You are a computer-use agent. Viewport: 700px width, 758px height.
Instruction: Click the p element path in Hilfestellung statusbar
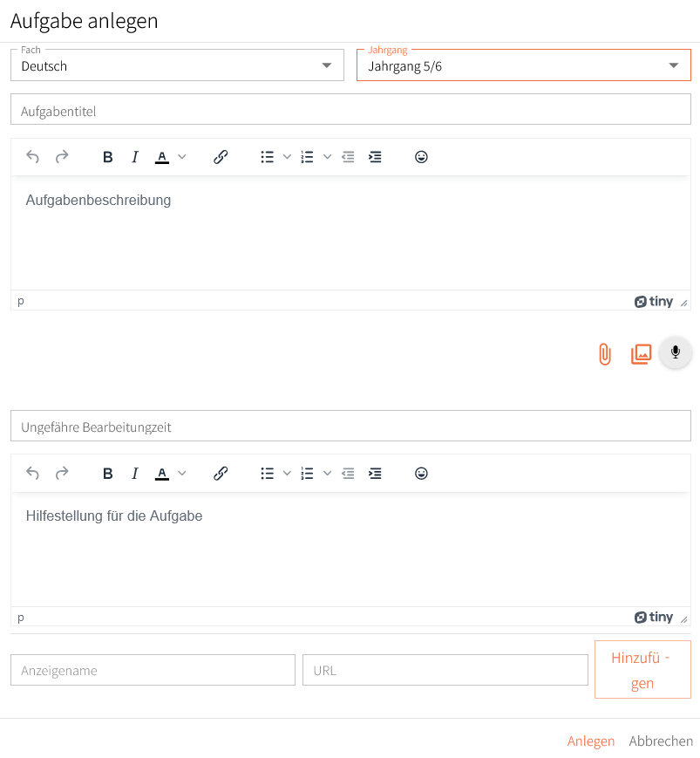(21, 618)
